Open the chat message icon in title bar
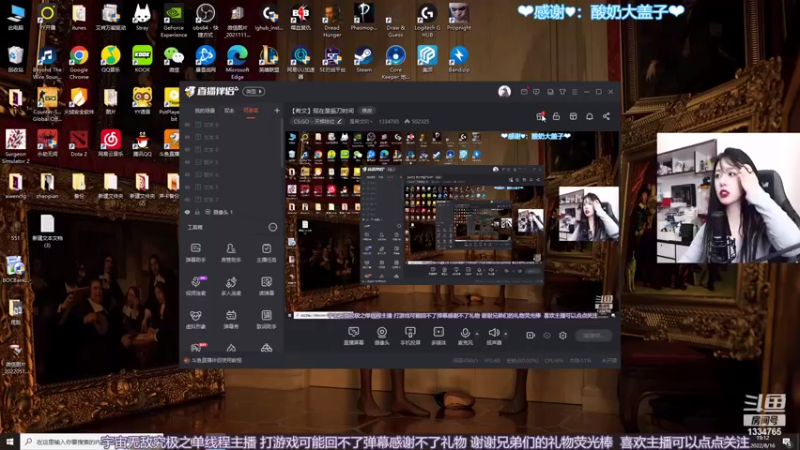The image size is (800, 450). (x=536, y=92)
